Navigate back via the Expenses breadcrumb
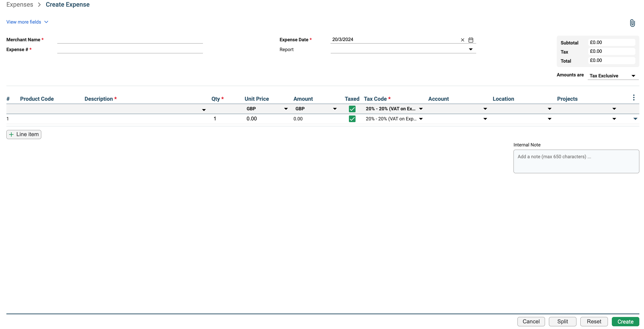This screenshot has height=329, width=644. tap(19, 4)
